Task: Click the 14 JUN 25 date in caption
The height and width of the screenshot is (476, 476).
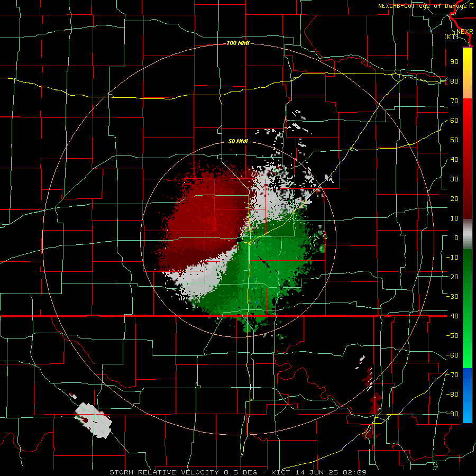Action: [x=317, y=472]
